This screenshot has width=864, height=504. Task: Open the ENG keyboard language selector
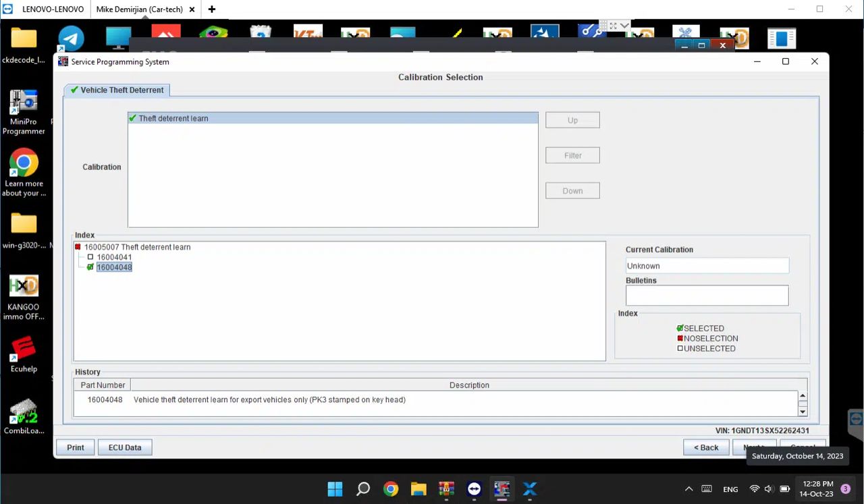(730, 488)
